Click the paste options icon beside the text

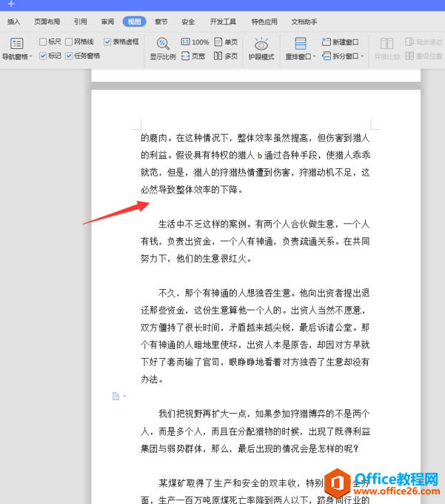pyautogui.click(x=116, y=396)
